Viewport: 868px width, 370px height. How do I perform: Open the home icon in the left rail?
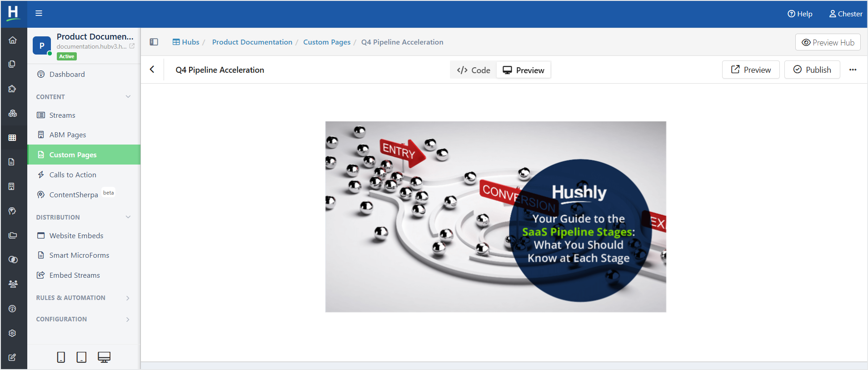13,40
